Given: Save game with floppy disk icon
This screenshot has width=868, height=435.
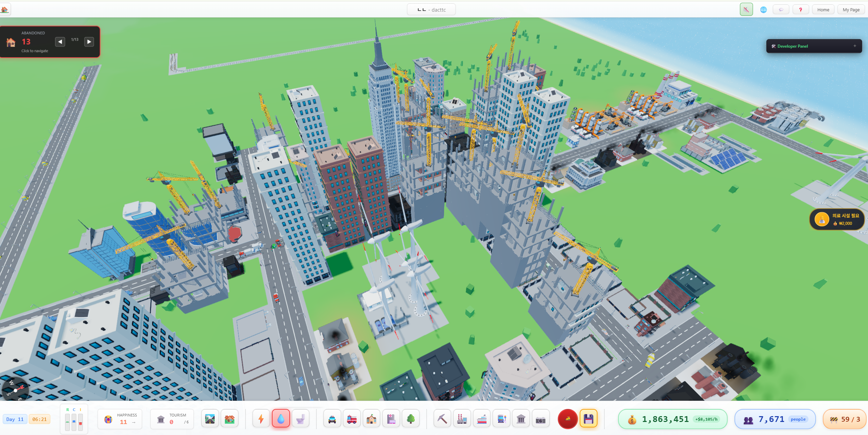Looking at the screenshot, I should (588, 419).
